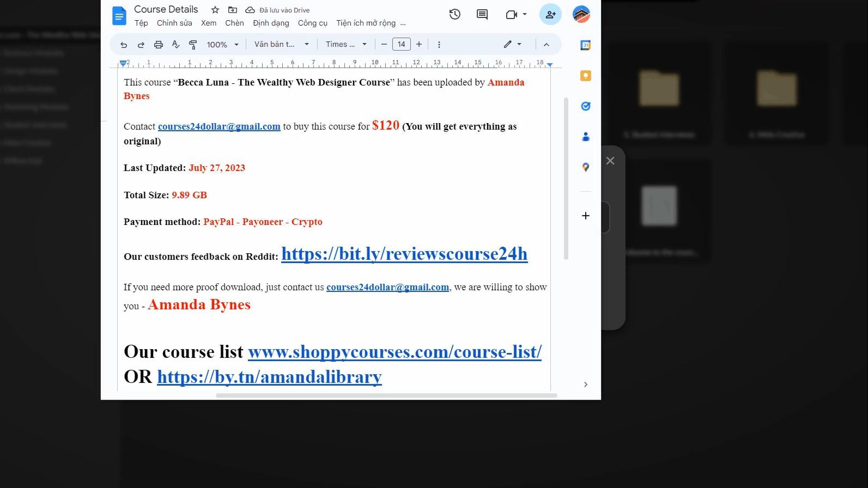Click PayPal - Payoneer - Crypto text
The height and width of the screenshot is (488, 868).
[263, 222]
